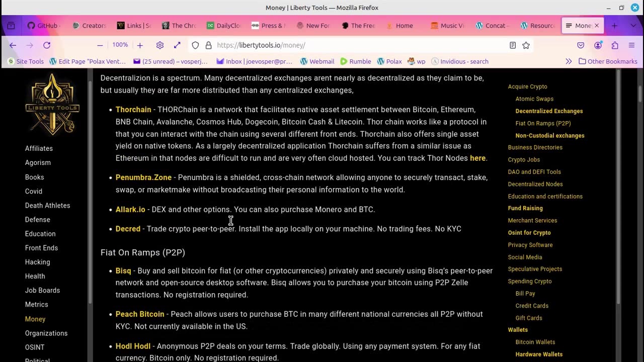This screenshot has height=362, width=644.
Task: Open the Webmail bookmark
Action: pyautogui.click(x=317, y=61)
